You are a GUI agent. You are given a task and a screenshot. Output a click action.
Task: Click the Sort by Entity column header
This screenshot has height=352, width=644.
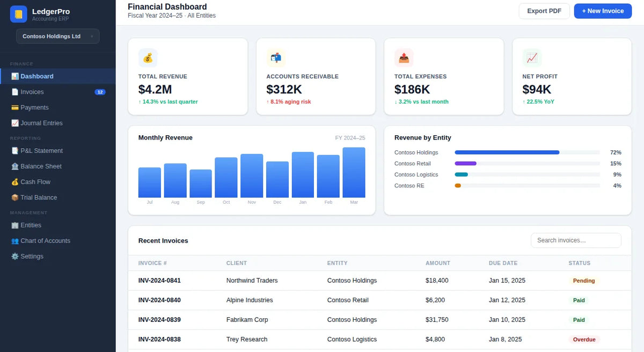coord(338,263)
